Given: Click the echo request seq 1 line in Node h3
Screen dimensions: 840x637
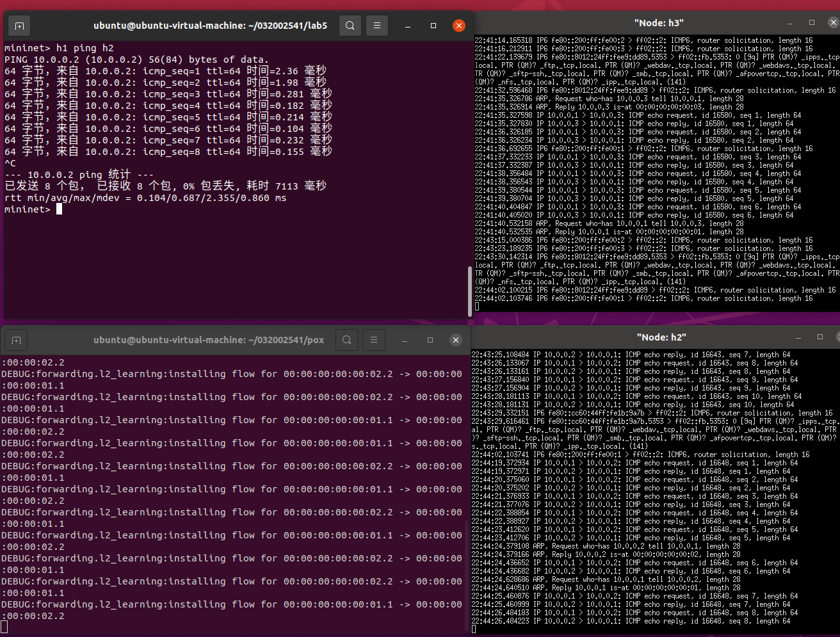Looking at the screenshot, I should 638,115.
